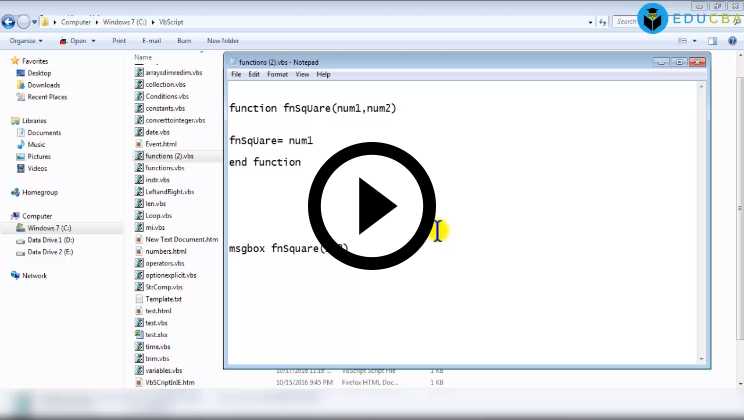The width and height of the screenshot is (744, 420).
Task: Click the Explorer back navigation arrow
Action: point(9,21)
